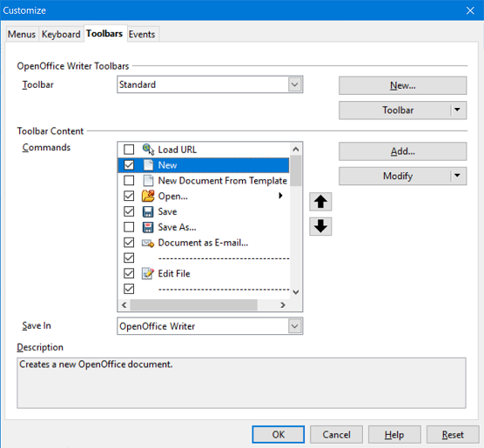This screenshot has height=448, width=484.
Task: Click the Add... commands button
Action: pos(402,151)
